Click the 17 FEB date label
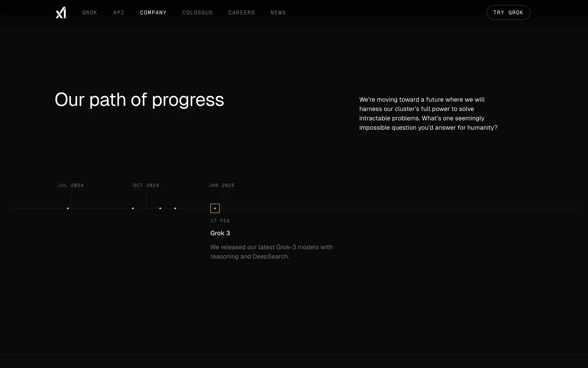The width and height of the screenshot is (588, 368). (220, 221)
